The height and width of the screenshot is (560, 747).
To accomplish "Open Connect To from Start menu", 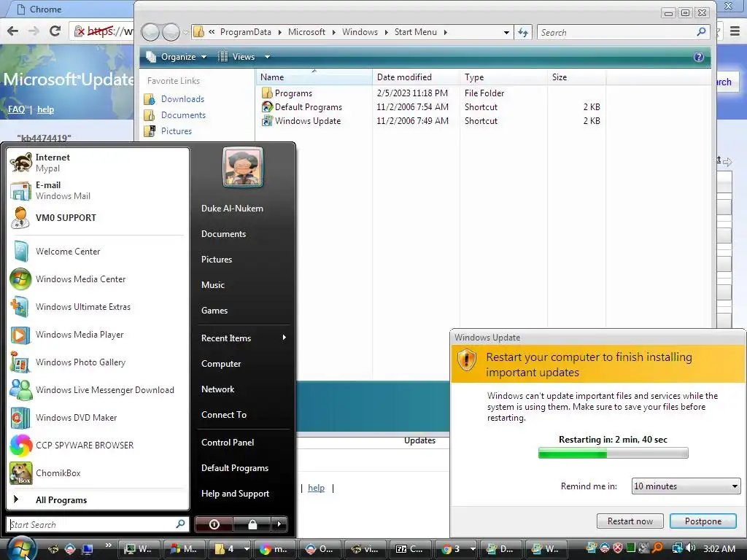I will point(224,415).
